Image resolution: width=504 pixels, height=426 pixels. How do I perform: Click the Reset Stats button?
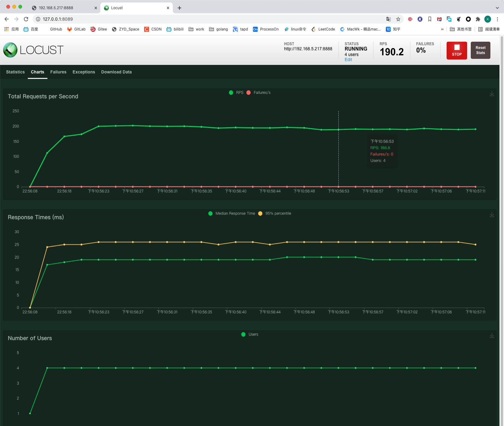point(480,50)
